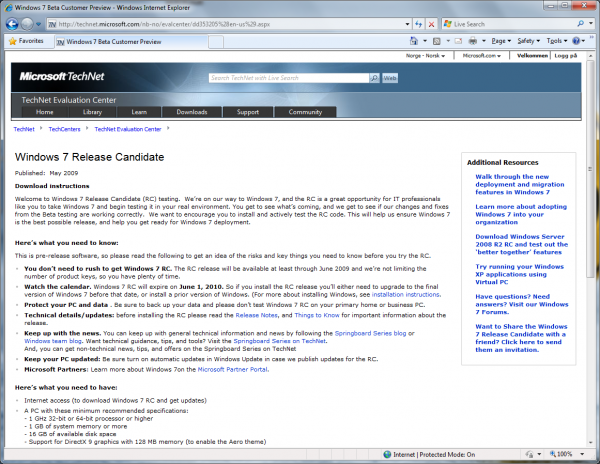This screenshot has width=600, height=464.
Task: Click the browser Back arrow button
Action: 12,24
